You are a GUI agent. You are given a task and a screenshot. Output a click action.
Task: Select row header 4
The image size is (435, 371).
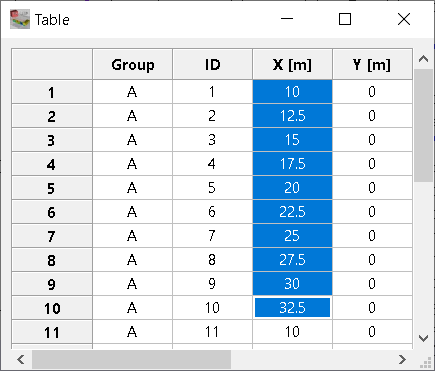[52, 164]
